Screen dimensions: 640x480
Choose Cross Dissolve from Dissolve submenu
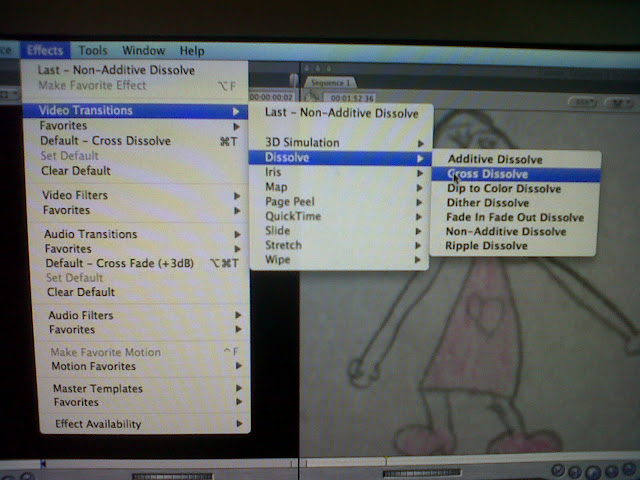516,174
